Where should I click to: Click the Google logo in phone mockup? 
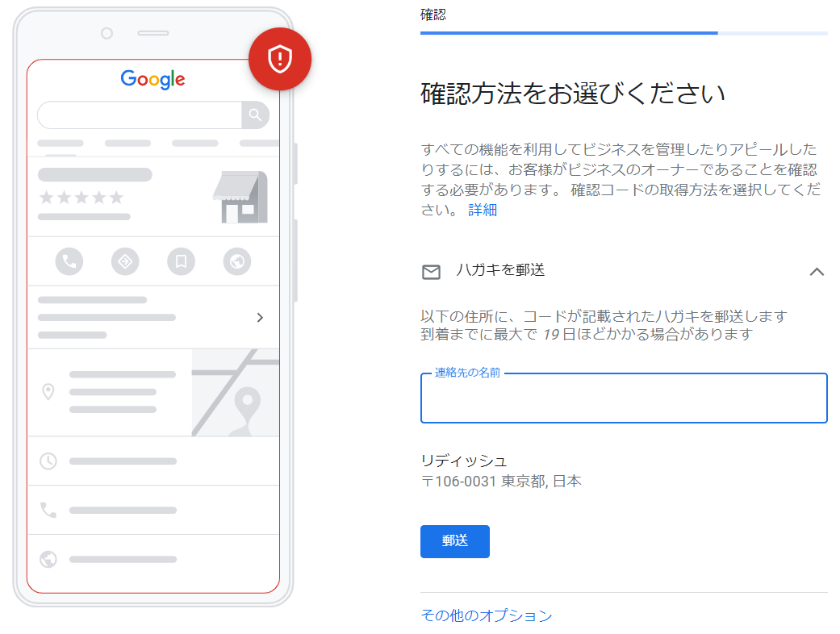pyautogui.click(x=153, y=79)
